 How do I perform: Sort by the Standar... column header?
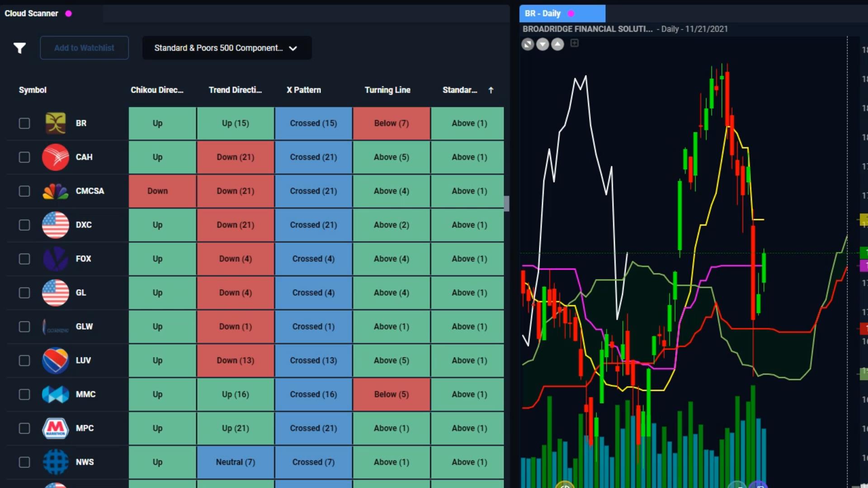tap(460, 90)
